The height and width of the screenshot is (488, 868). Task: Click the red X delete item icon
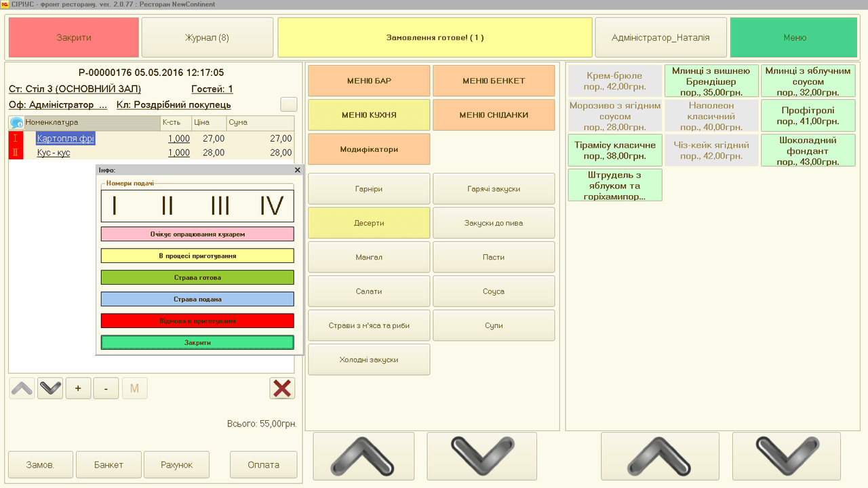(282, 388)
